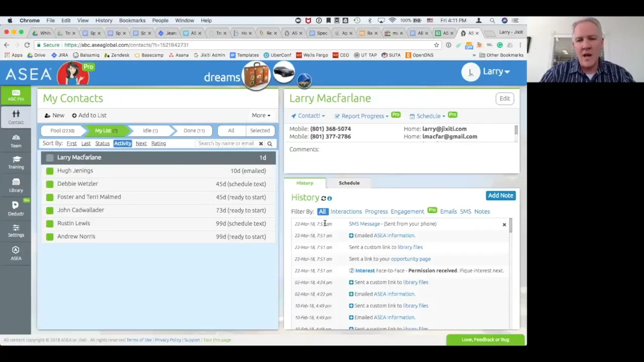
Task: Expand the More dropdown in My Contacts
Action: point(261,115)
